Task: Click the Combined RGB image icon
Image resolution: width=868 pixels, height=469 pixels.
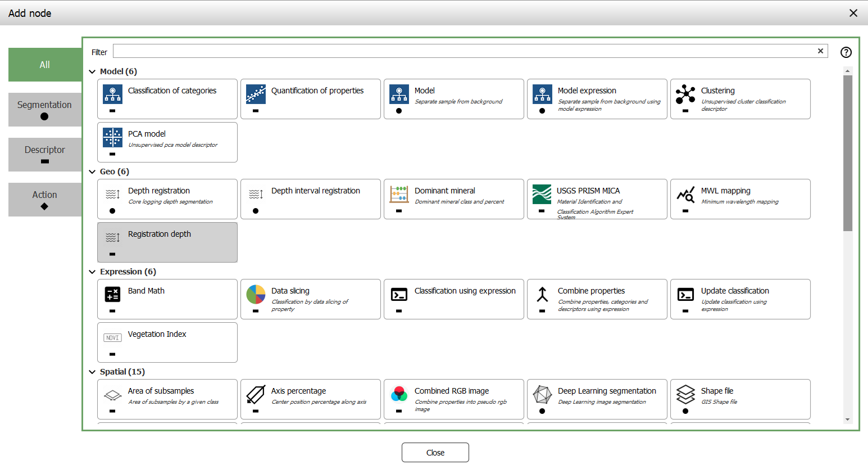Action: [x=399, y=394]
